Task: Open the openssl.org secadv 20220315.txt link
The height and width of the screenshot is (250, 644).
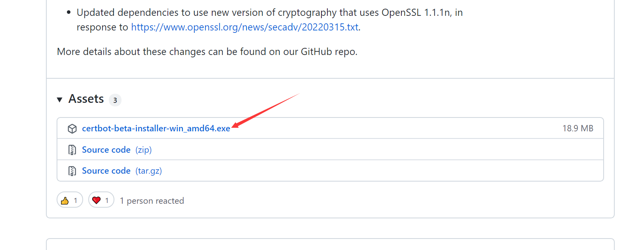Action: (245, 27)
